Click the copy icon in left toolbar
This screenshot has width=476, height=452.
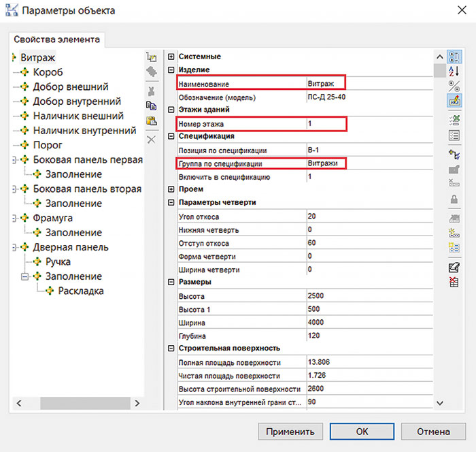tap(151, 106)
